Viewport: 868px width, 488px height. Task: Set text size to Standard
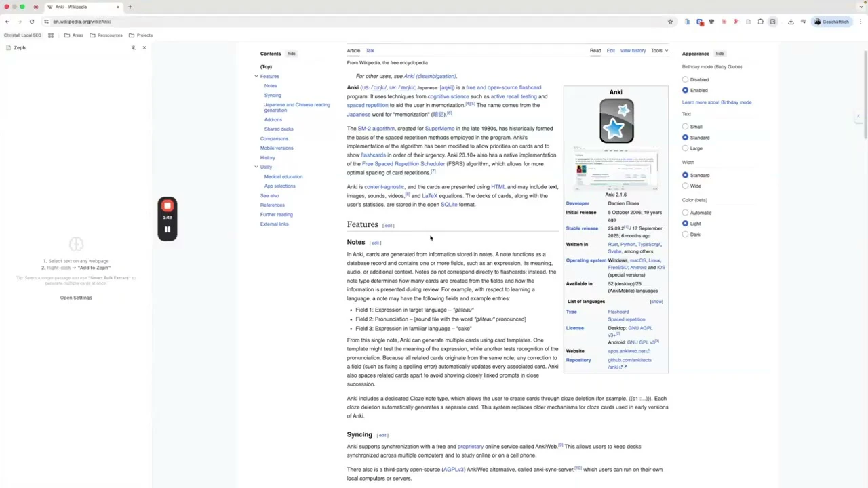click(685, 138)
